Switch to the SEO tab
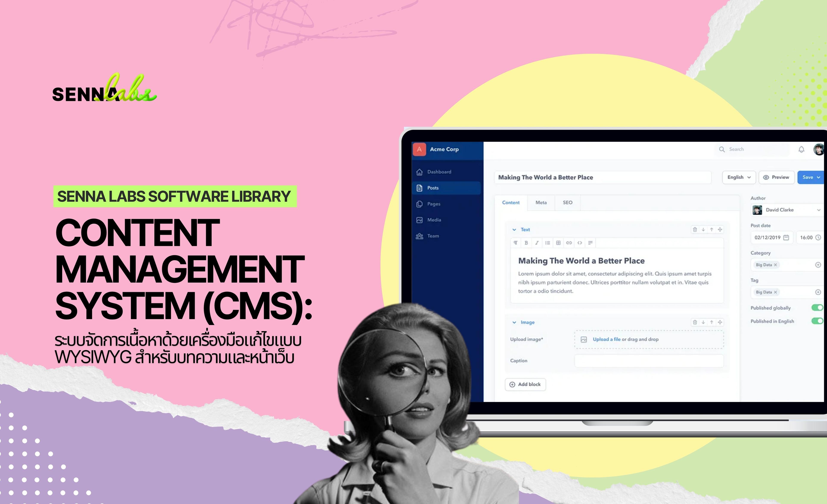The image size is (827, 504). (567, 203)
